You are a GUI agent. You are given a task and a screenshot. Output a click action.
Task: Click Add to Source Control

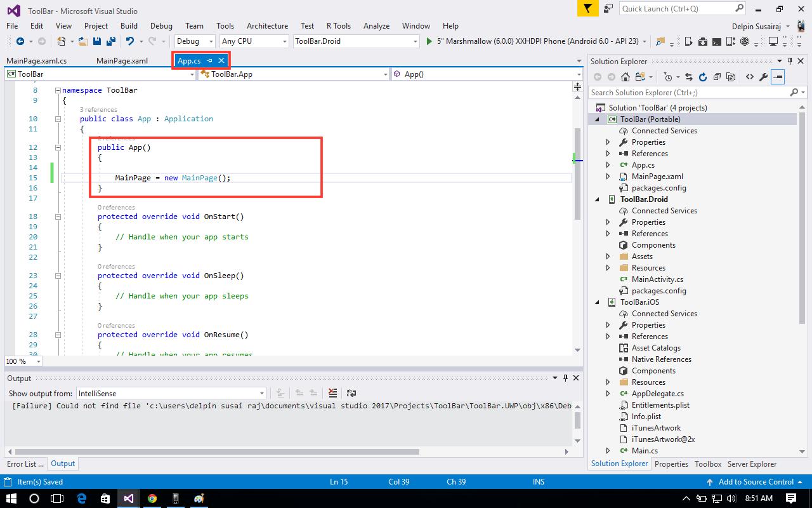point(757,481)
